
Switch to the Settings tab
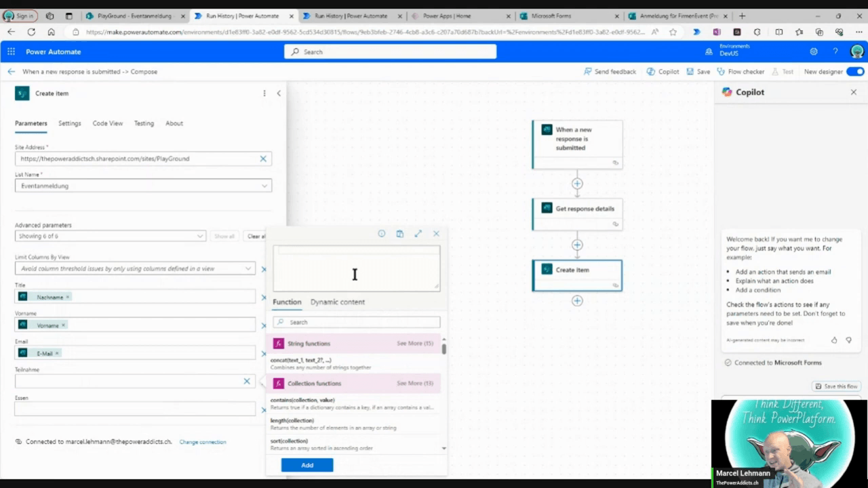[x=70, y=123]
